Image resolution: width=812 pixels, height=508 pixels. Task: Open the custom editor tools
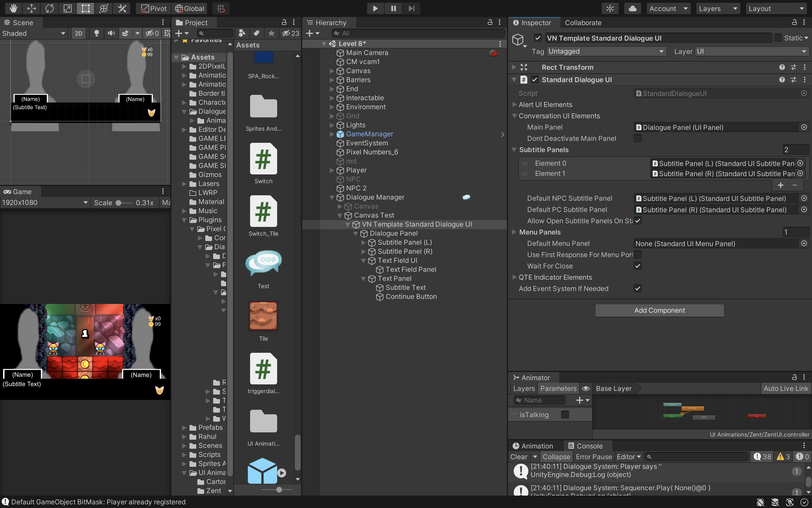[x=122, y=8]
